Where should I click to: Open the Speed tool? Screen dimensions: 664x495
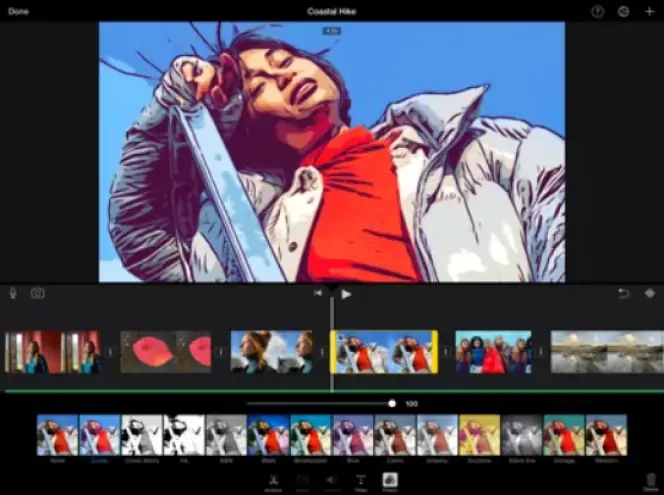(302, 482)
